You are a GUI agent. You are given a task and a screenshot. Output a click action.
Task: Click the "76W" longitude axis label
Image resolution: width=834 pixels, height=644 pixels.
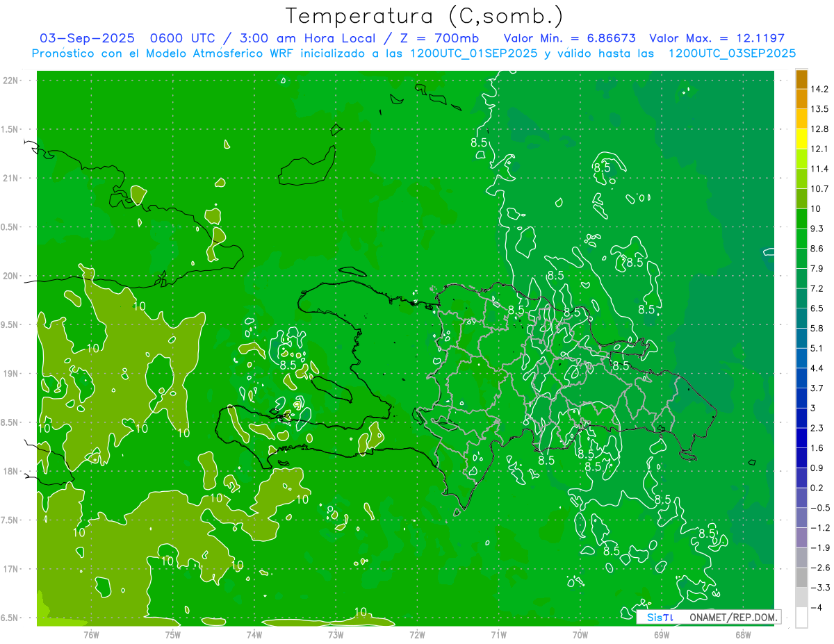91,634
